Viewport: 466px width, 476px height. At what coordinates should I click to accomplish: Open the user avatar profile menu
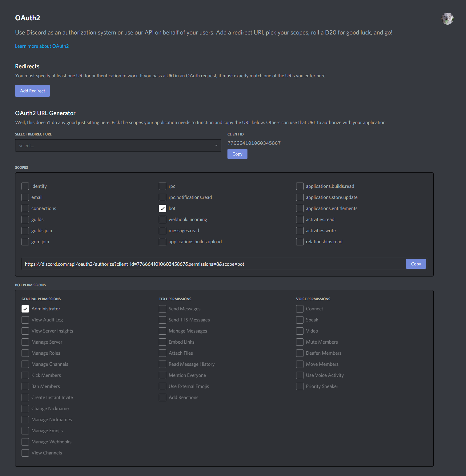[447, 18]
